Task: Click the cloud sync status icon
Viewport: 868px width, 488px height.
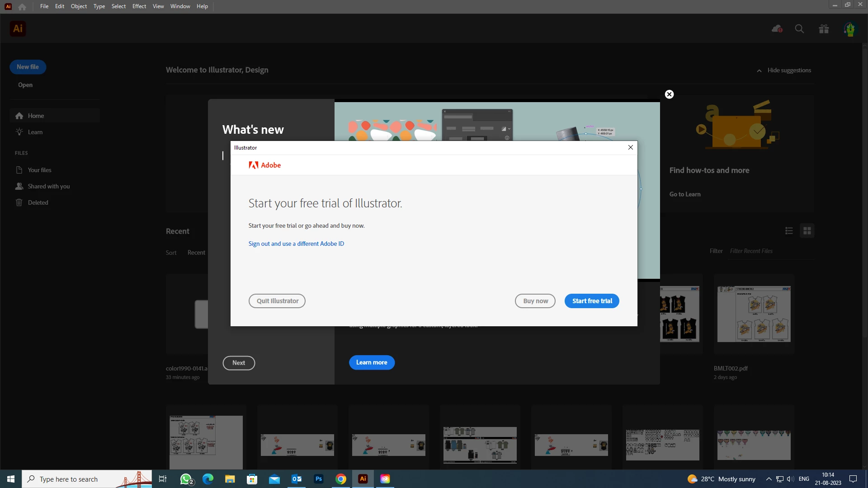Action: (777, 29)
